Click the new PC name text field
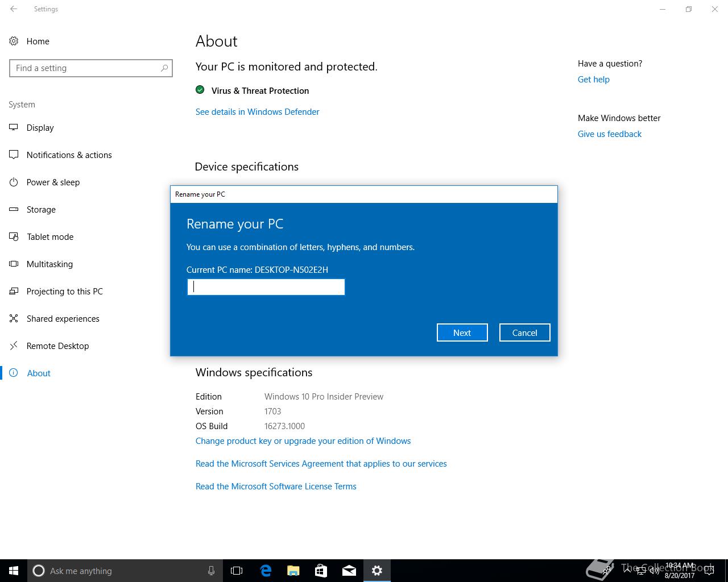Screen dimensions: 728x582 (x=266, y=287)
